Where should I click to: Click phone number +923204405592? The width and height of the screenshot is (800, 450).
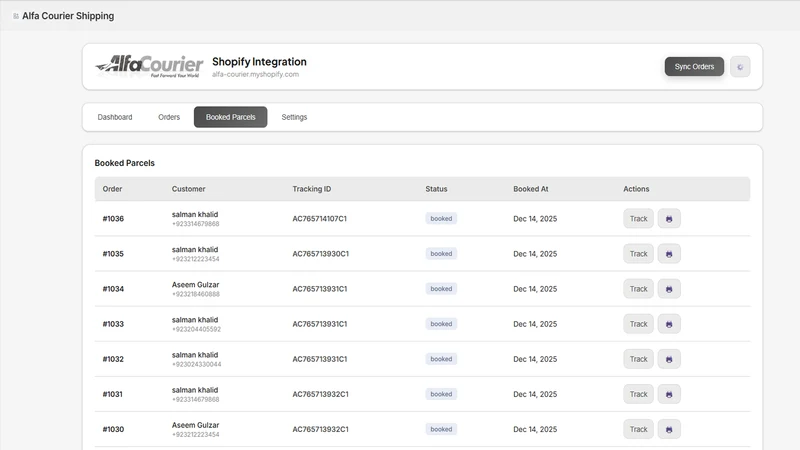tap(196, 330)
